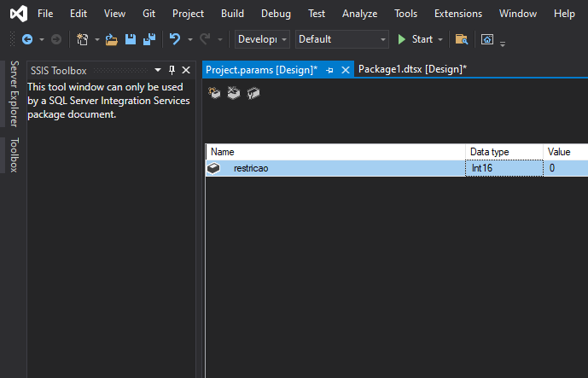
Task: Click the Save All icon
Action: point(149,39)
